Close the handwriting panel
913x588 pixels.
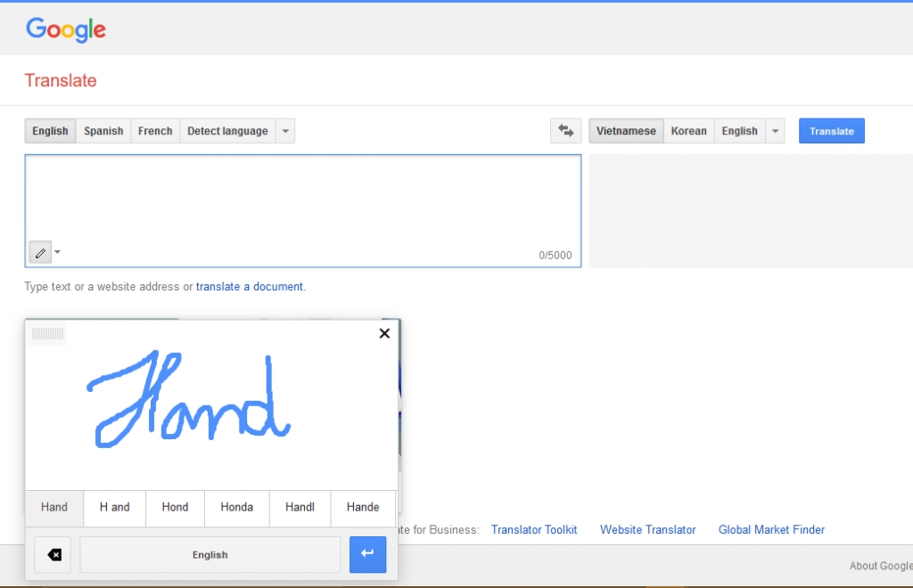(384, 333)
